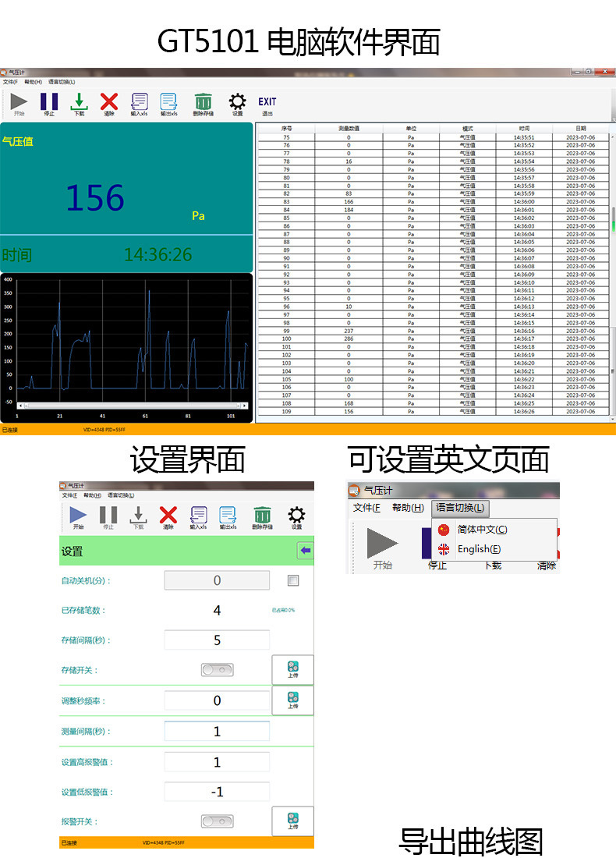This screenshot has height=858, width=616.
Task: Click measurement value 286 in row 100
Action: click(349, 339)
